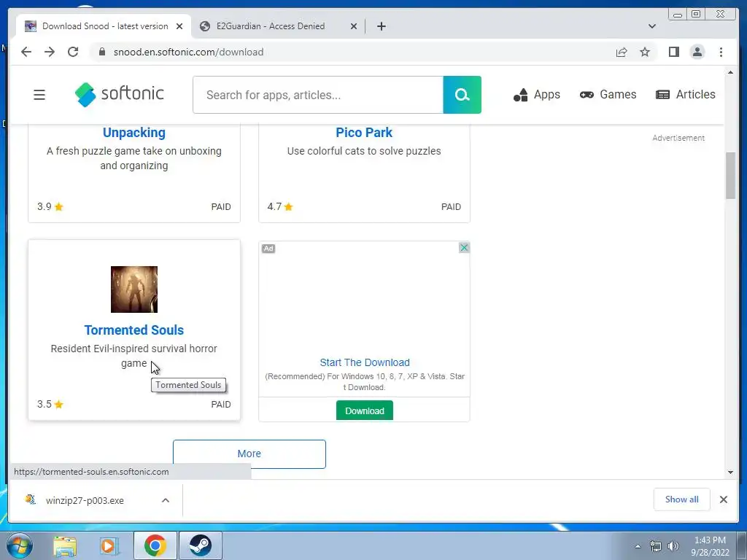Show hidden tray icons arrow
747x560 pixels.
pos(638,546)
